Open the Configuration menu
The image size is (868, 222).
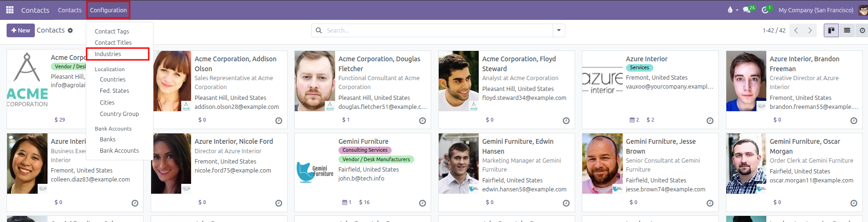108,10
